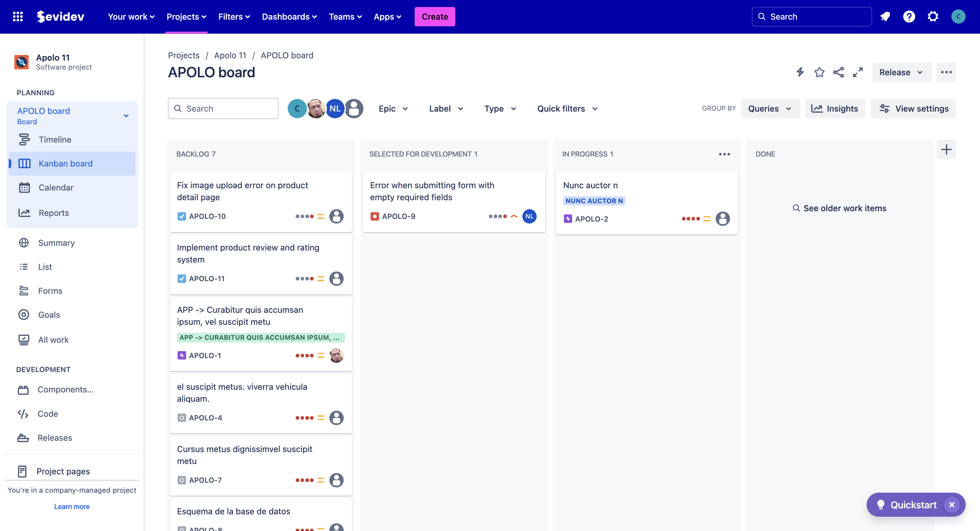Open the Quick filters dropdown

[567, 109]
